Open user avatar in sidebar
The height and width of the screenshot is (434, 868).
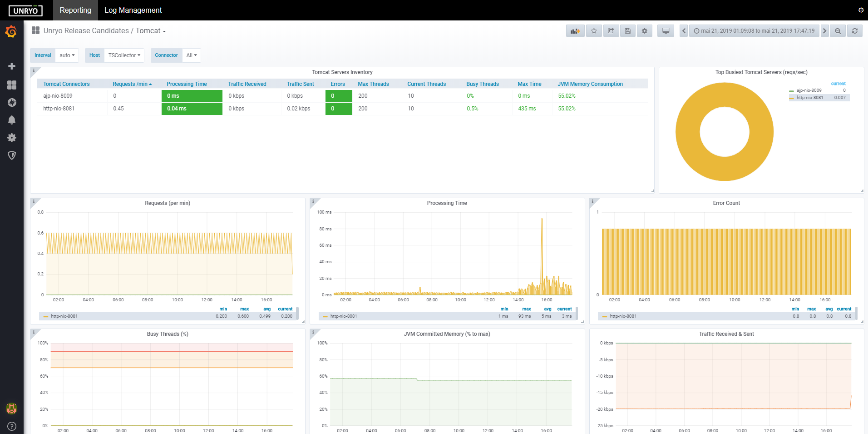[12, 408]
